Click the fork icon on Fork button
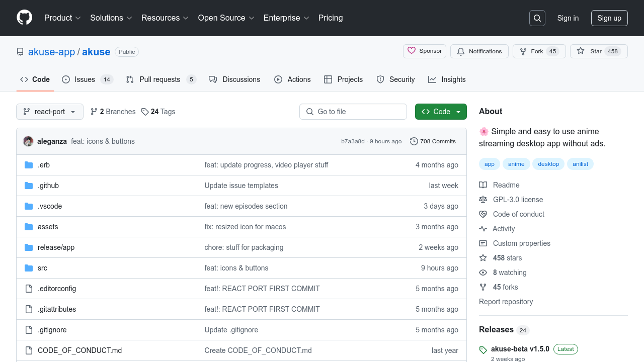Viewport: 644px width, 362px height. [523, 51]
